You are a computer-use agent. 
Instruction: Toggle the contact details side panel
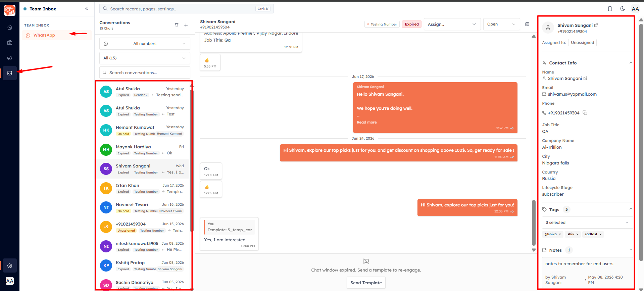point(527,24)
